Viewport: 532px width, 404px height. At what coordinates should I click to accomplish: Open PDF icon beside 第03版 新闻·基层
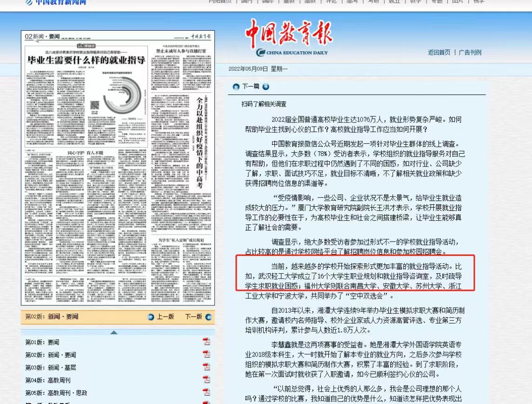[x=206, y=367]
